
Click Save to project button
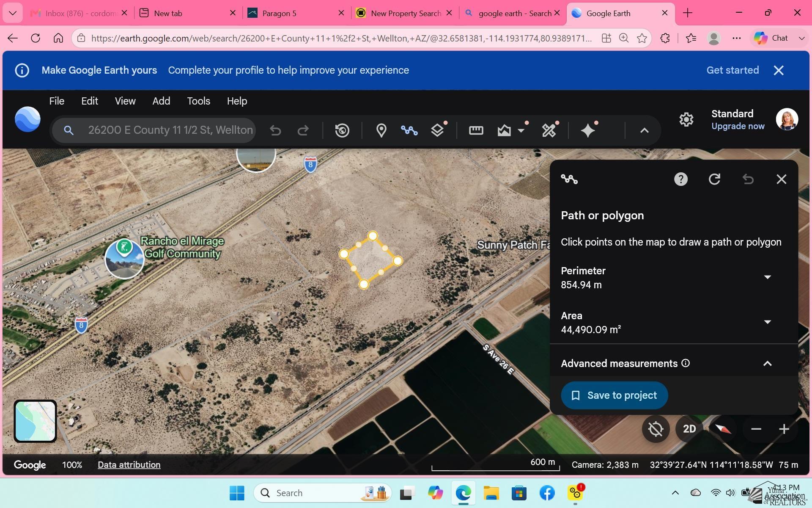tap(614, 395)
